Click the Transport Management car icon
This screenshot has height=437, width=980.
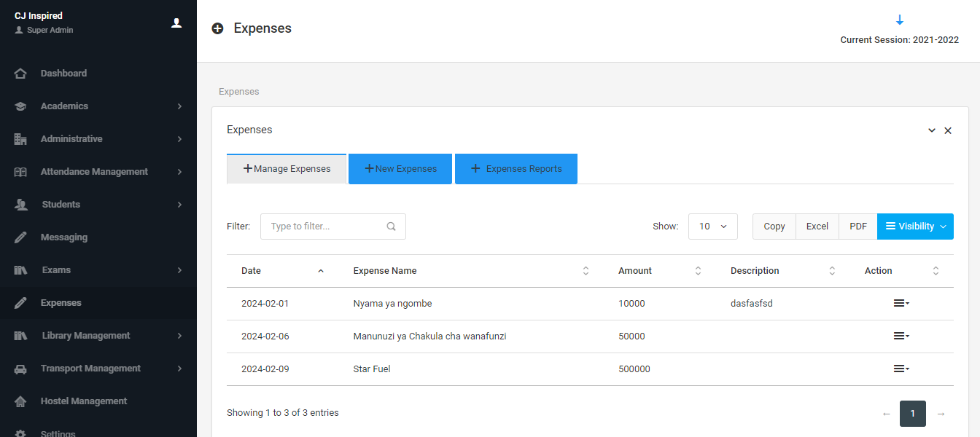(x=20, y=369)
